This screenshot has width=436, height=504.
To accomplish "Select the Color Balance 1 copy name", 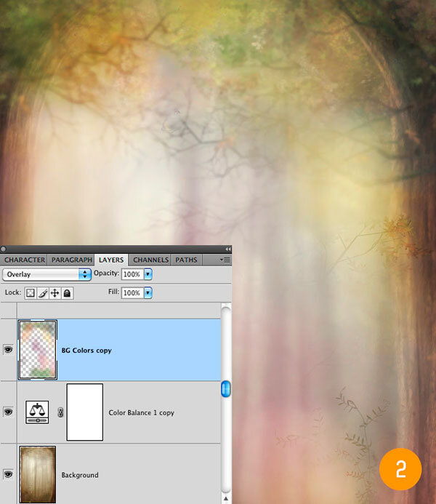I will click(x=141, y=412).
